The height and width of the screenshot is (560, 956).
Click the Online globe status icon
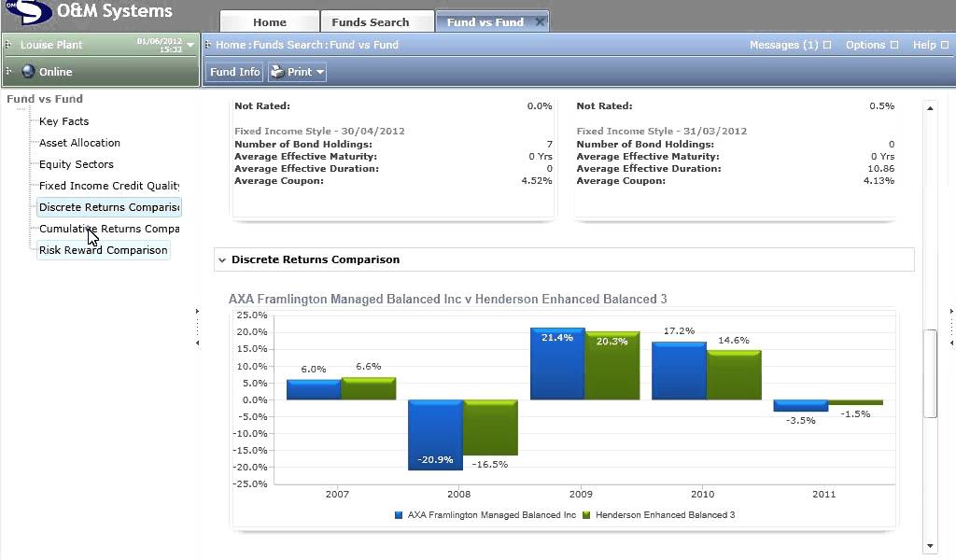point(28,71)
